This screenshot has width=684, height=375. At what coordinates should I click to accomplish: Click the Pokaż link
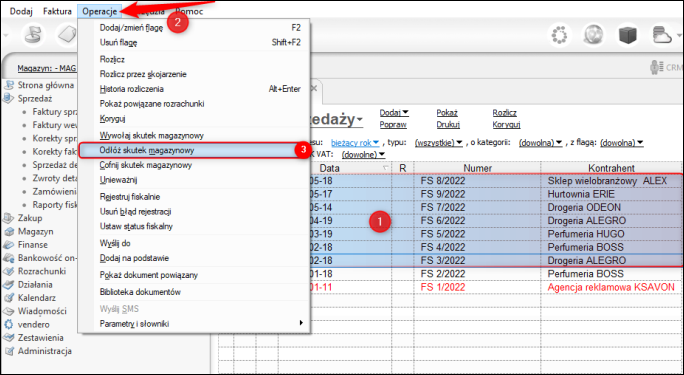coord(447,112)
